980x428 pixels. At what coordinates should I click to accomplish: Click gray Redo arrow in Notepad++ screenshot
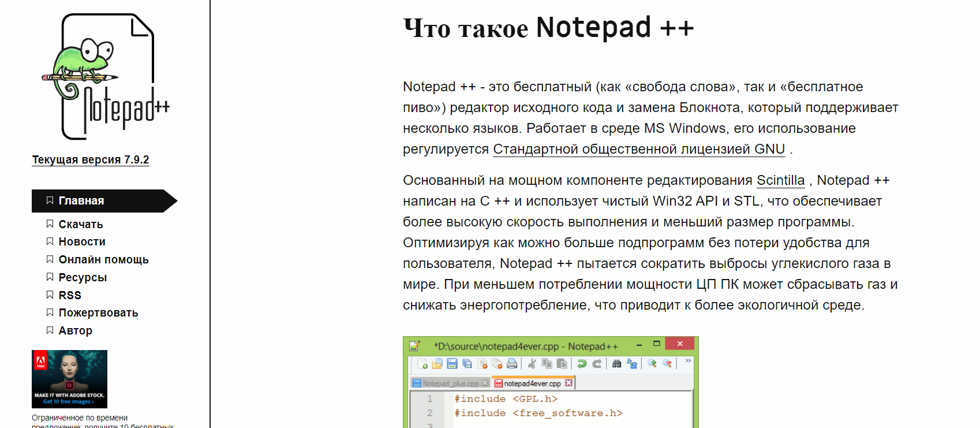(x=597, y=363)
